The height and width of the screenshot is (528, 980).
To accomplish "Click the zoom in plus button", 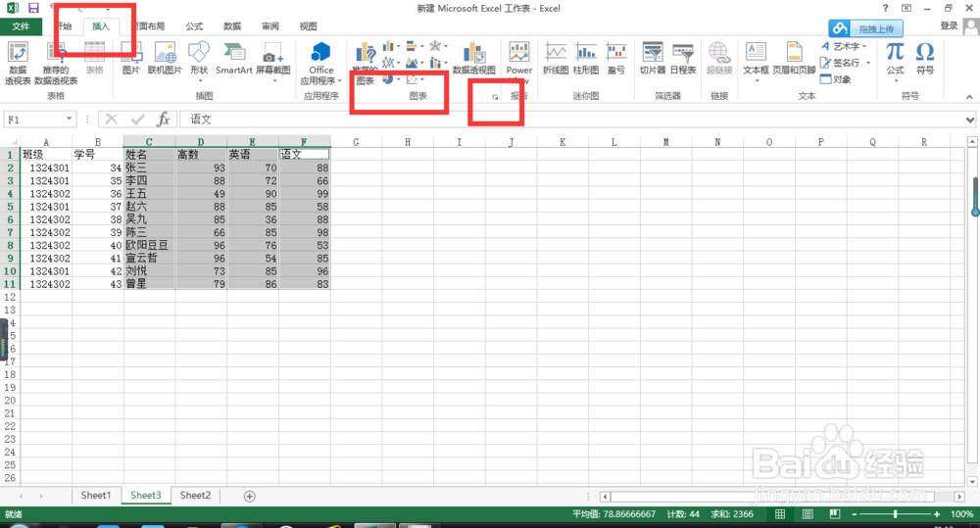I will [x=936, y=514].
